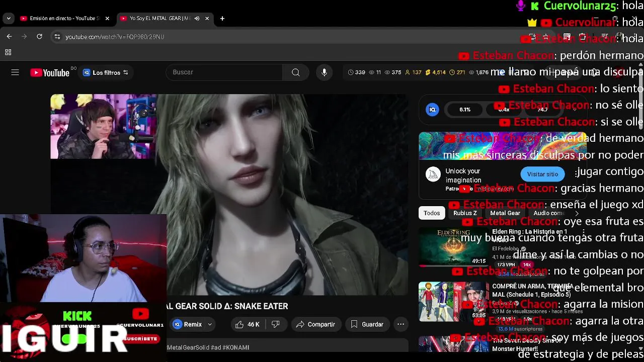Click the 137 subscribers stat
Viewport: 644px width, 362px height.
coord(413,72)
